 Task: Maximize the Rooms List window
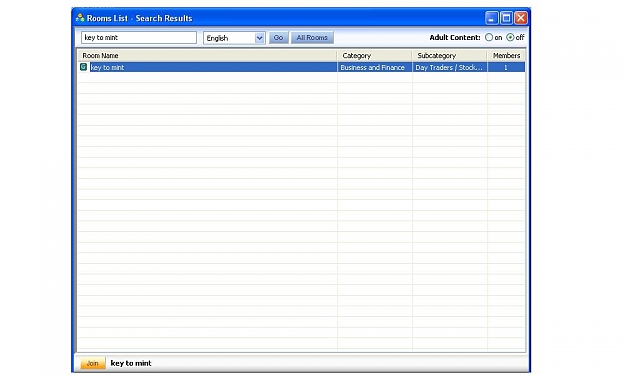coord(506,18)
